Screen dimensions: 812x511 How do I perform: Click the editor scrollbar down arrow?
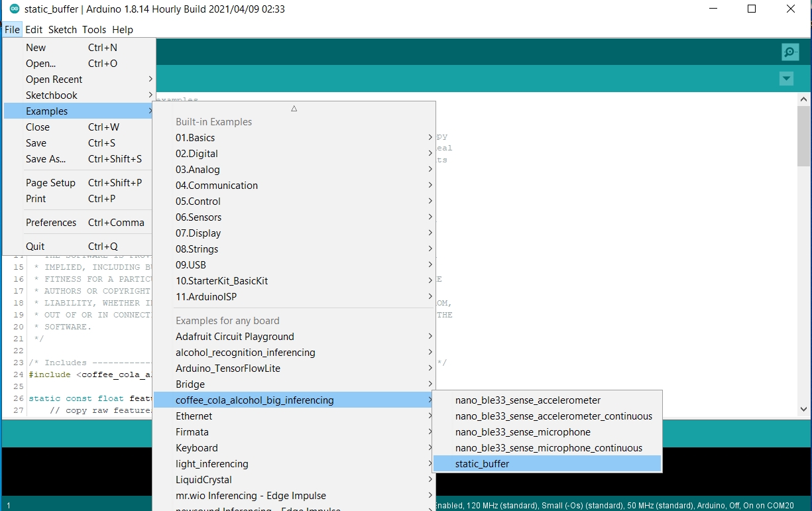pos(803,410)
